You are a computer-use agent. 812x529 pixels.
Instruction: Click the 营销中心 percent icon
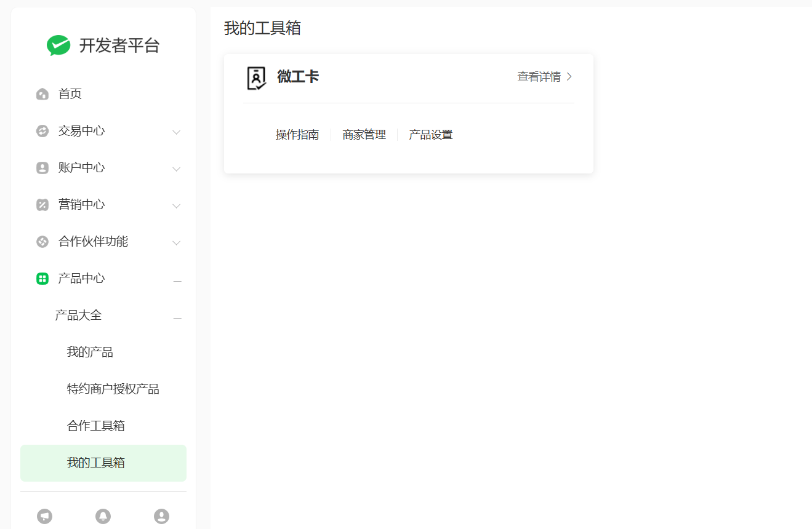[42, 205]
